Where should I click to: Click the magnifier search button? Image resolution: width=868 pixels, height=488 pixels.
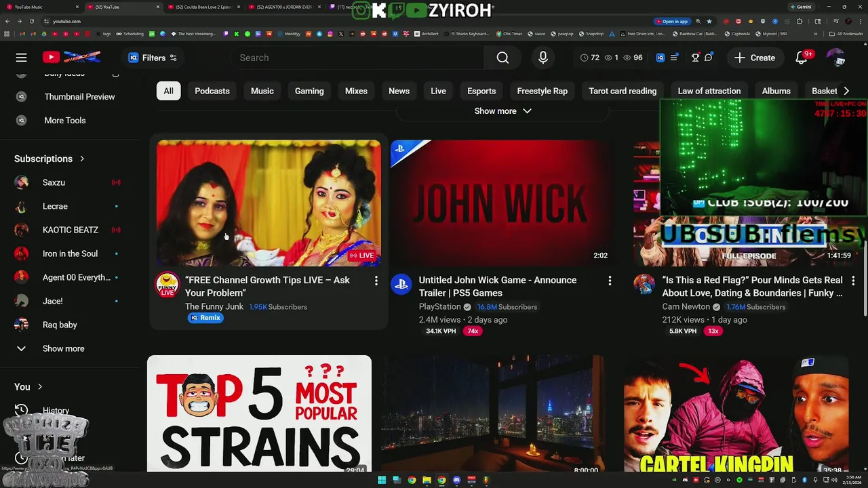[502, 58]
